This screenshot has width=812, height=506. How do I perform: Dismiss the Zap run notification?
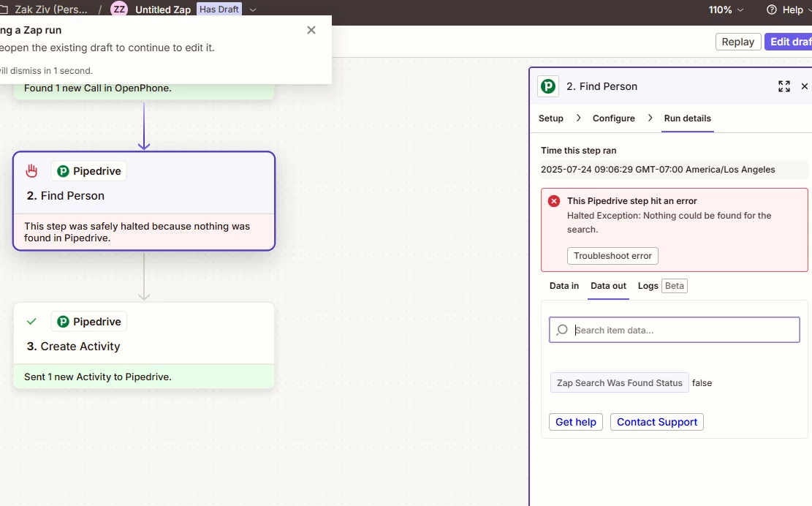tap(311, 30)
